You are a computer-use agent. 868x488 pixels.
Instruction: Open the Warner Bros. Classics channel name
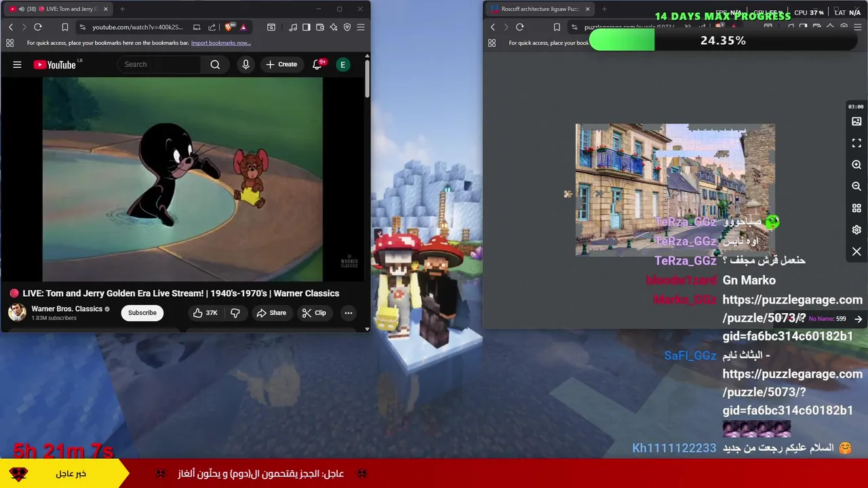[x=66, y=308]
